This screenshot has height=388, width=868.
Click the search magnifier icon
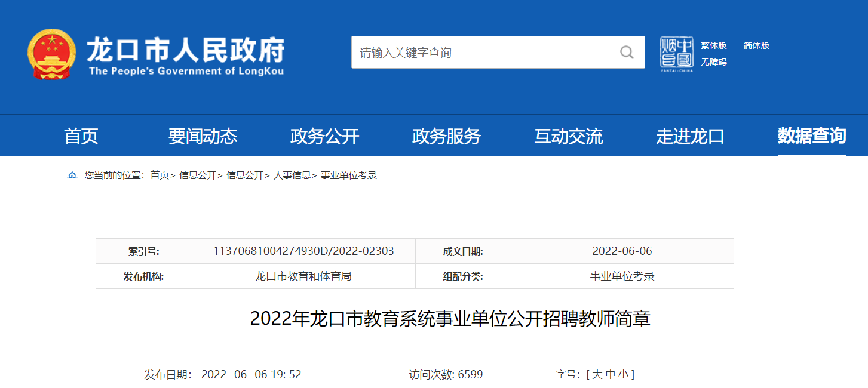[627, 53]
